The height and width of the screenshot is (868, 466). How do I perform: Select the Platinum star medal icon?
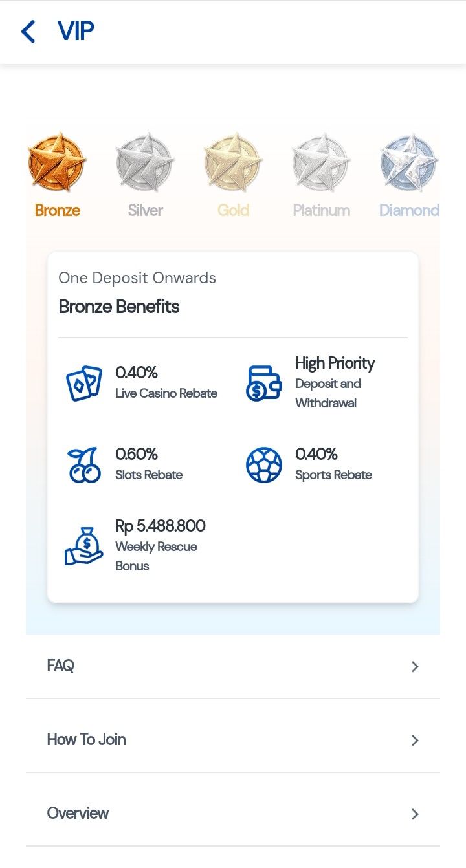coord(321,162)
